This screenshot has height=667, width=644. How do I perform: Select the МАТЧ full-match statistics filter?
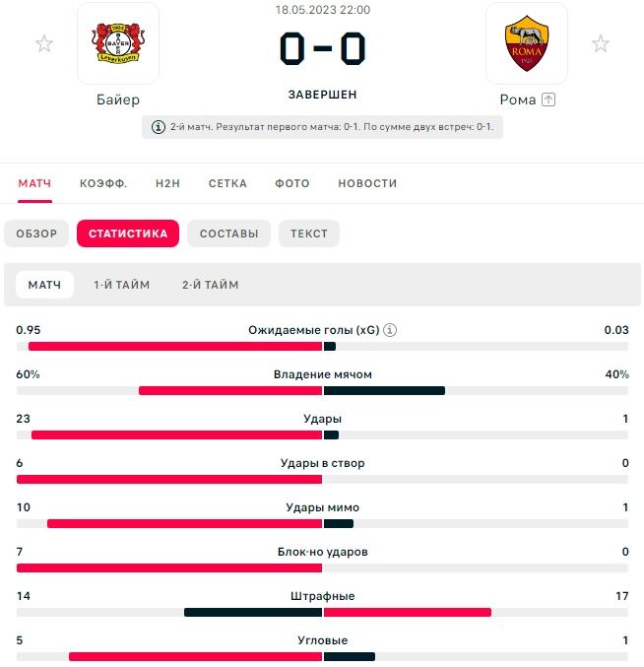point(44,285)
